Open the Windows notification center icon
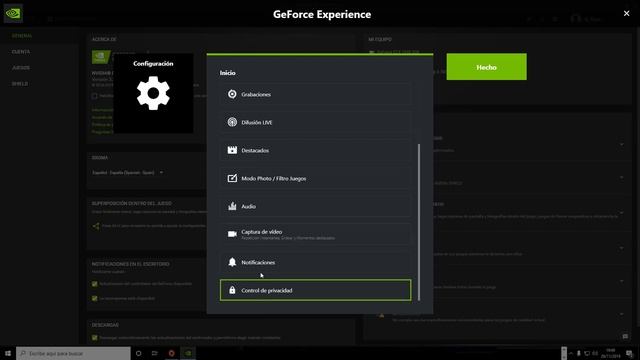Image resolution: width=640 pixels, height=360 pixels. tap(630, 353)
